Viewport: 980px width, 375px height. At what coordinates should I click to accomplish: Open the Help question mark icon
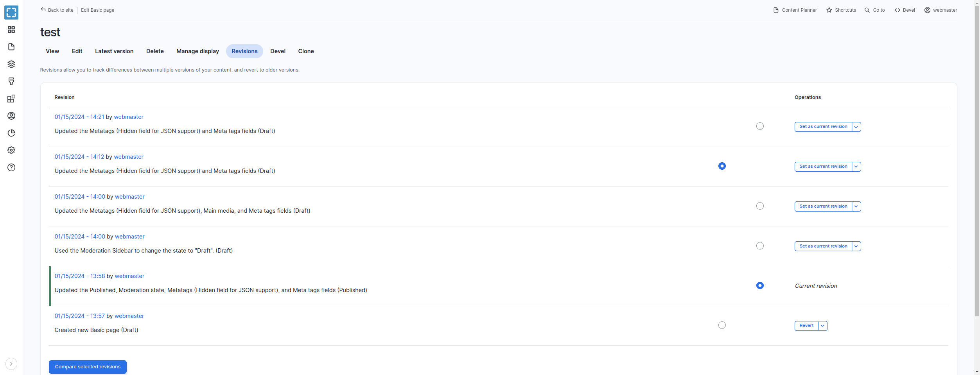pyautogui.click(x=11, y=167)
